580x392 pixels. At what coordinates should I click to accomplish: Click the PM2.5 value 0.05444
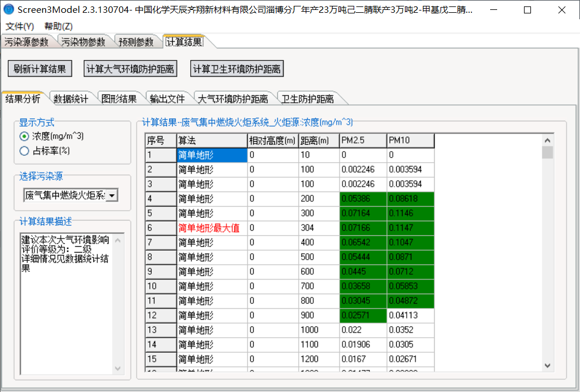(364, 257)
